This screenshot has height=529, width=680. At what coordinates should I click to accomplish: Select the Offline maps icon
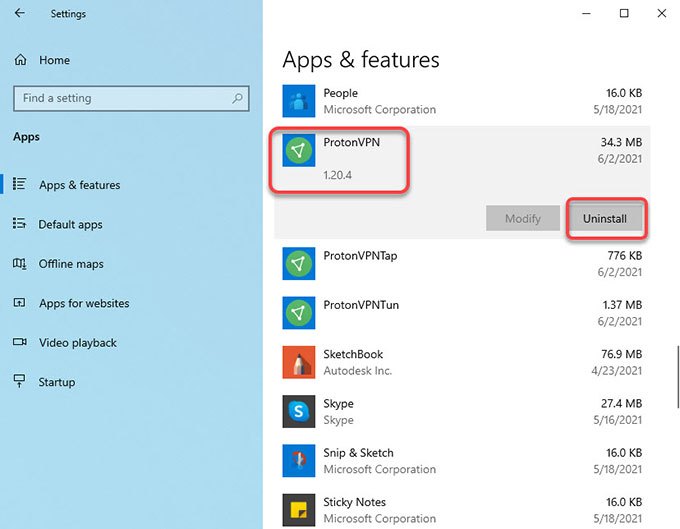pyautogui.click(x=20, y=263)
